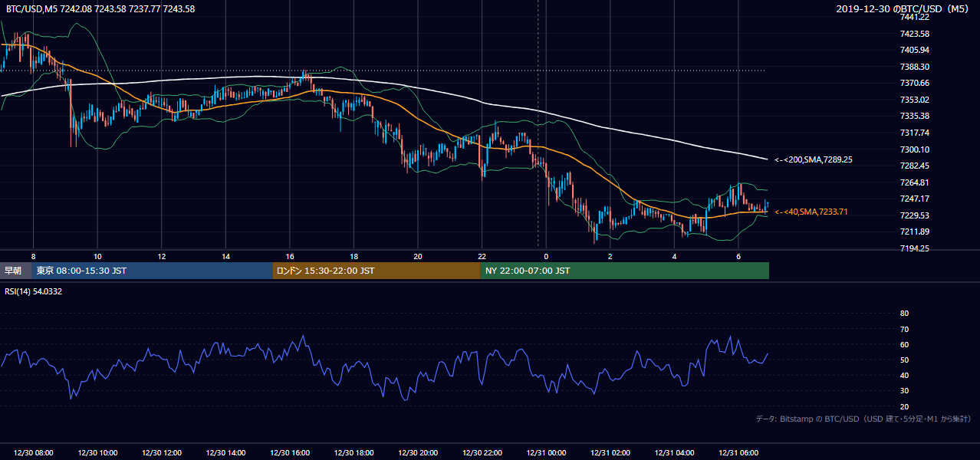Click price axis value 7194.25
The height and width of the screenshot is (460, 980).
[915, 248]
